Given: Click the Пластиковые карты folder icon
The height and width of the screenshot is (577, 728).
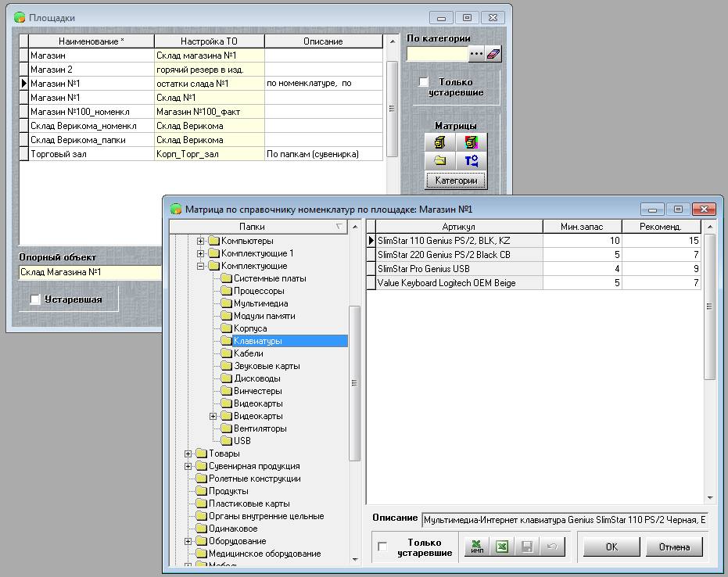Looking at the screenshot, I should coord(201,504).
